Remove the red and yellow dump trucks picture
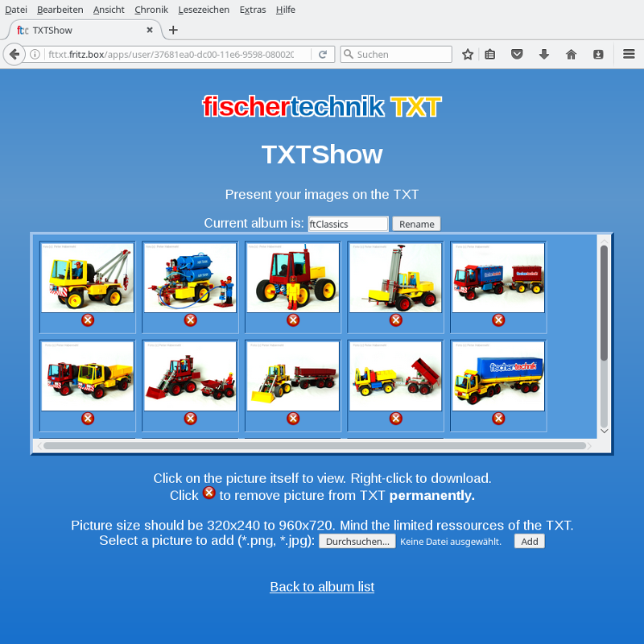This screenshot has height=644, width=644. [x=88, y=419]
